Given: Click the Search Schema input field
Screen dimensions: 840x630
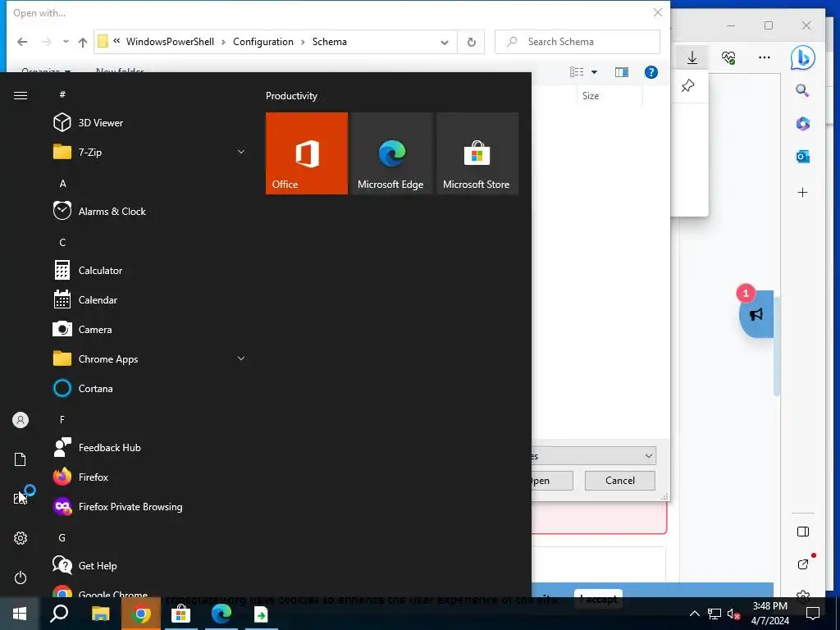Looking at the screenshot, I should point(577,42).
